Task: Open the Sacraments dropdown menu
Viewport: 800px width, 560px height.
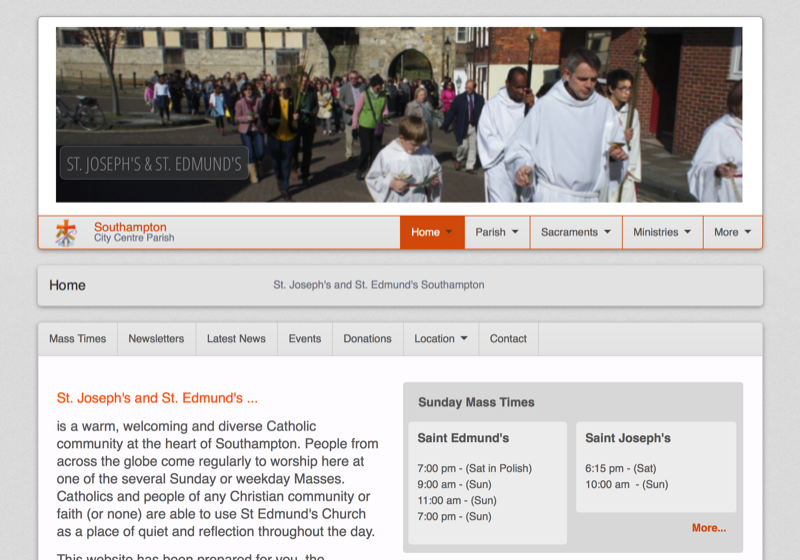Action: [576, 232]
